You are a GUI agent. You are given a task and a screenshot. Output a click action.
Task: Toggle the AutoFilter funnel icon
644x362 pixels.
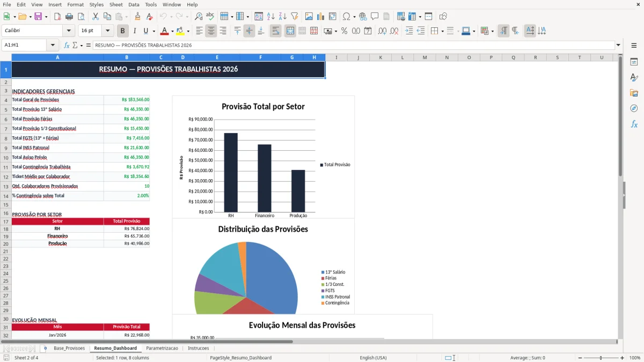coord(295,17)
